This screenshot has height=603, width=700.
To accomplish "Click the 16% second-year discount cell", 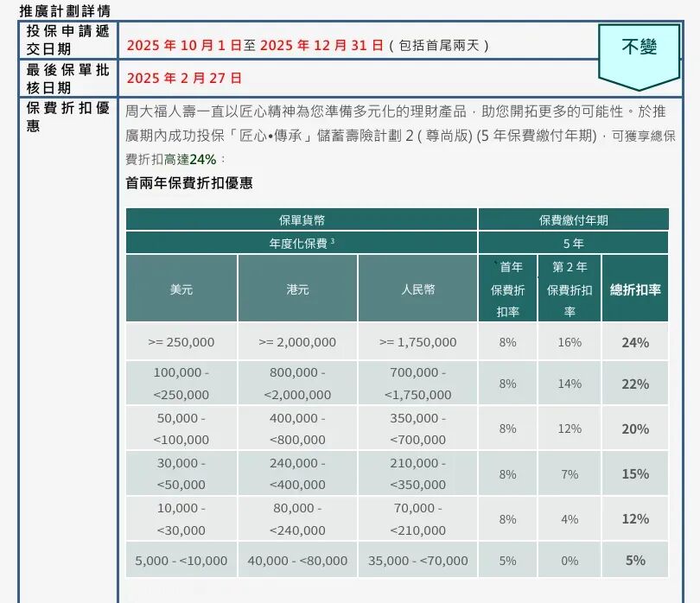I will point(570,342).
